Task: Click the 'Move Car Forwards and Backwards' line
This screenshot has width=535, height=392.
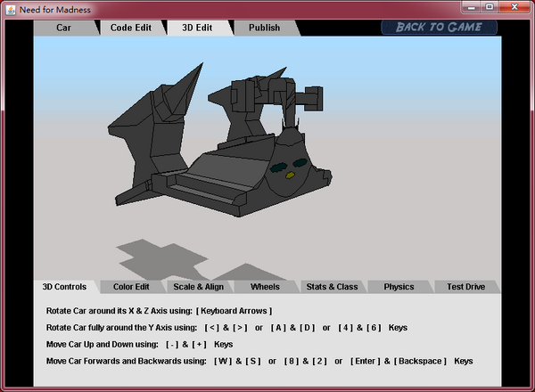Action: (259, 361)
